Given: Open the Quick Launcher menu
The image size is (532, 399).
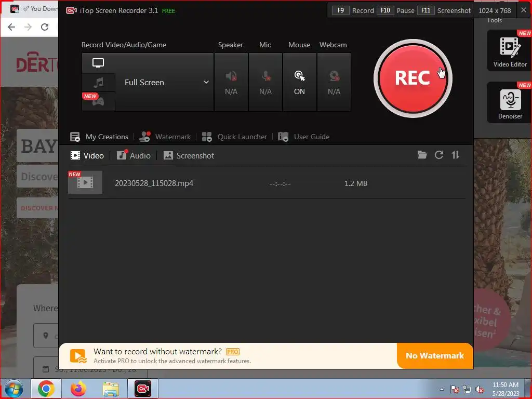Looking at the screenshot, I should point(234,137).
